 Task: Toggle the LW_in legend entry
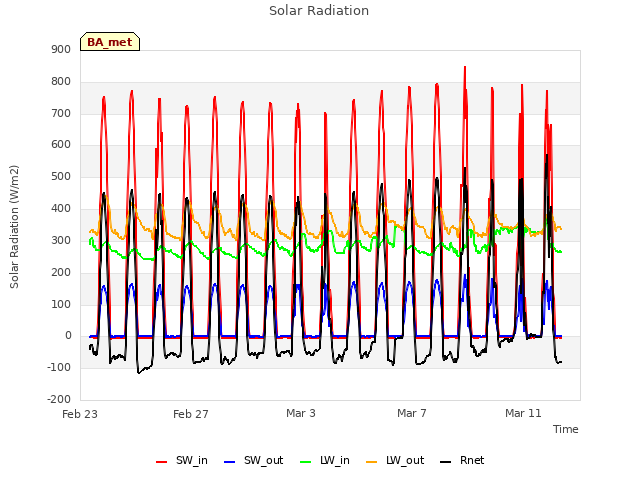coord(325,460)
